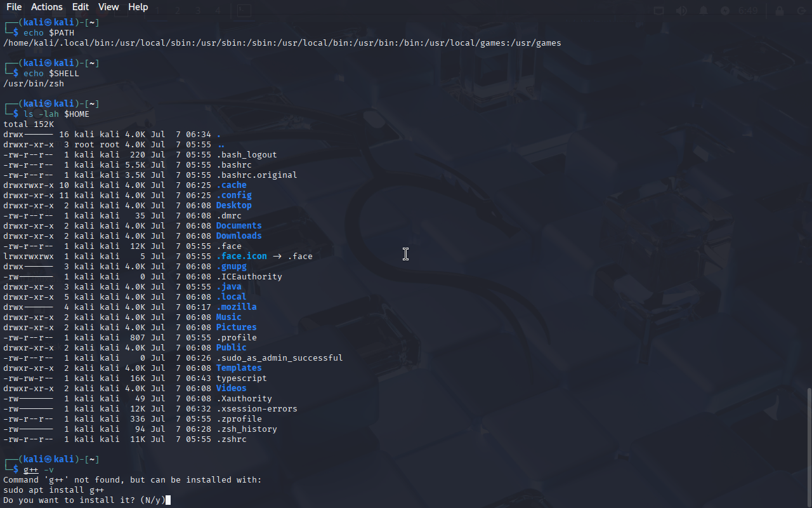The width and height of the screenshot is (812, 508).
Task: Click the 'Music' directory name
Action: pos(229,317)
